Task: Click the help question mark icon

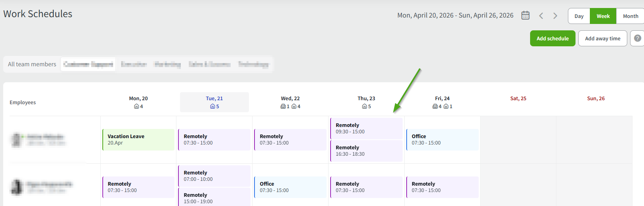Action: [x=637, y=38]
